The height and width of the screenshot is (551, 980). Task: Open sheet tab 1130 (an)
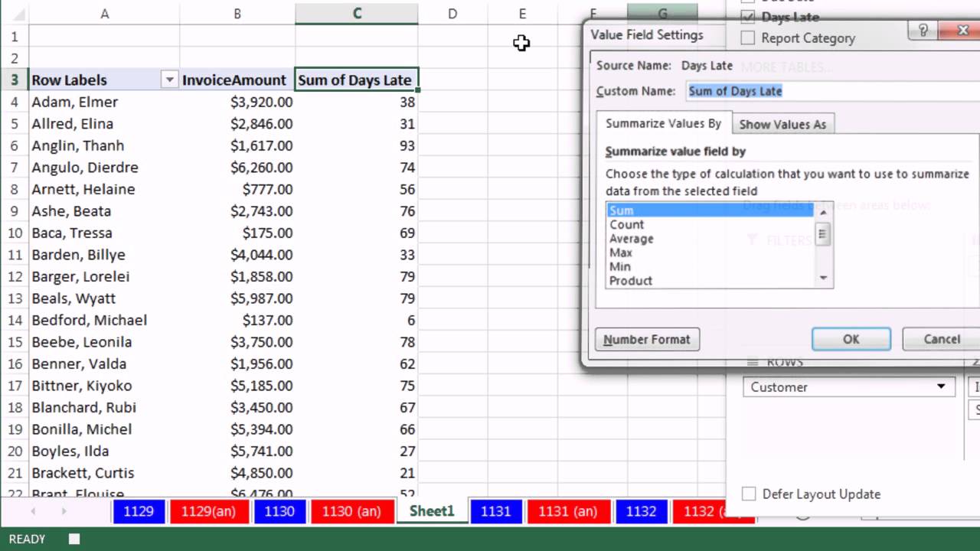[x=351, y=511]
